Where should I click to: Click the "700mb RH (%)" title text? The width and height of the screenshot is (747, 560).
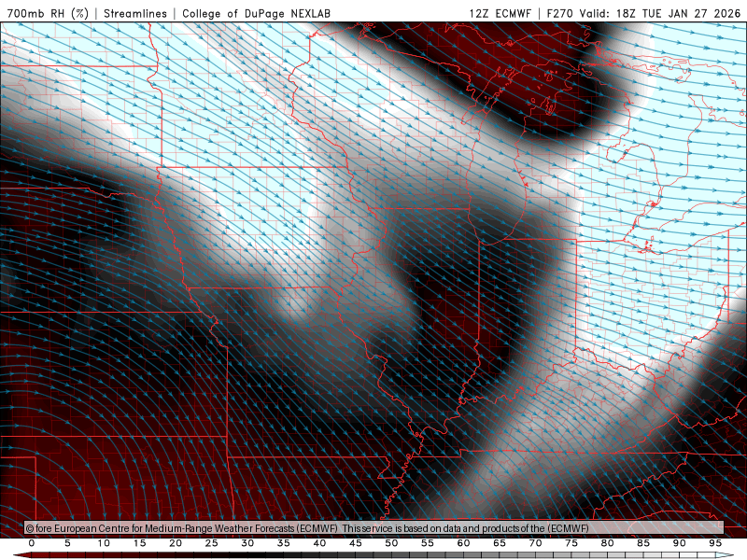pos(48,13)
